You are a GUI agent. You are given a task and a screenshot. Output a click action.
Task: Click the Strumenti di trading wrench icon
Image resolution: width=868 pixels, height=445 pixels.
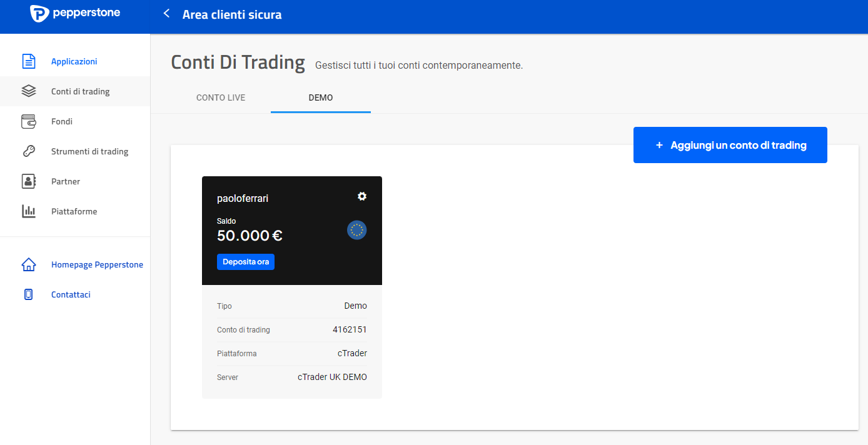[29, 151]
